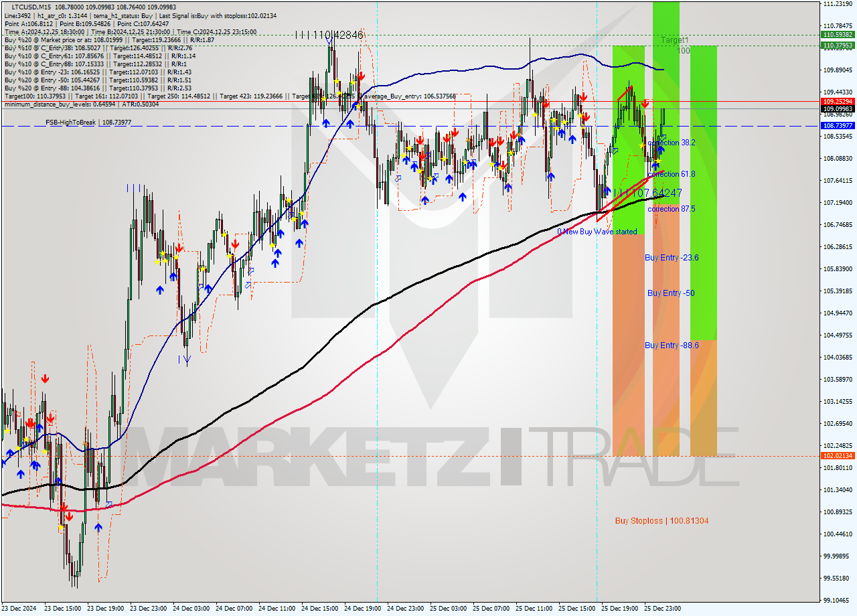Viewport: 857px width, 616px height.
Task: Select the 103.14255 price axis value
Action: click(x=838, y=401)
